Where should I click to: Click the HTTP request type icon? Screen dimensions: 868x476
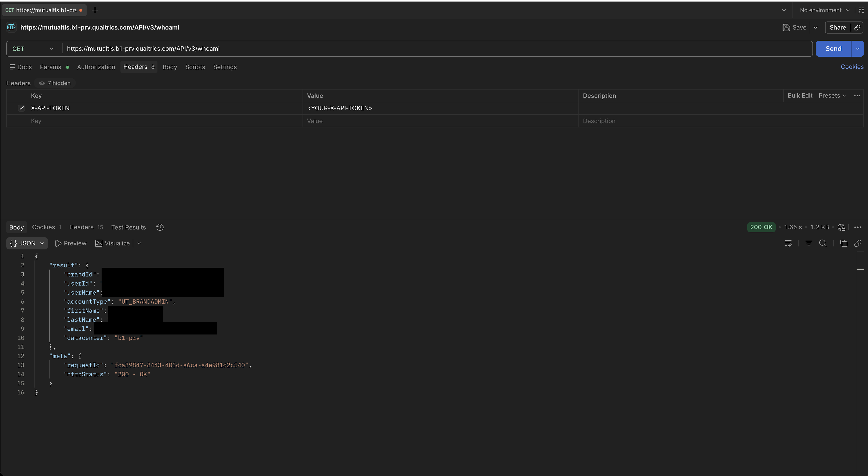tap(11, 28)
